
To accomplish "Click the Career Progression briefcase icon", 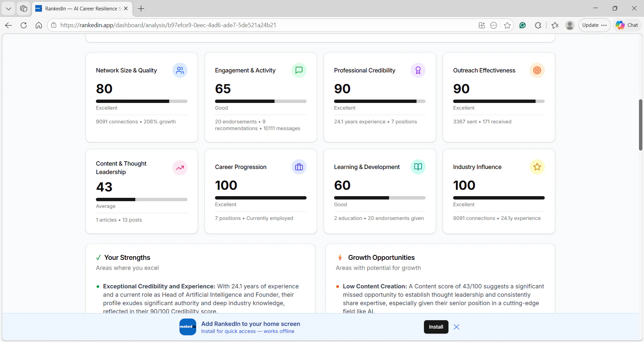I will click(x=299, y=167).
